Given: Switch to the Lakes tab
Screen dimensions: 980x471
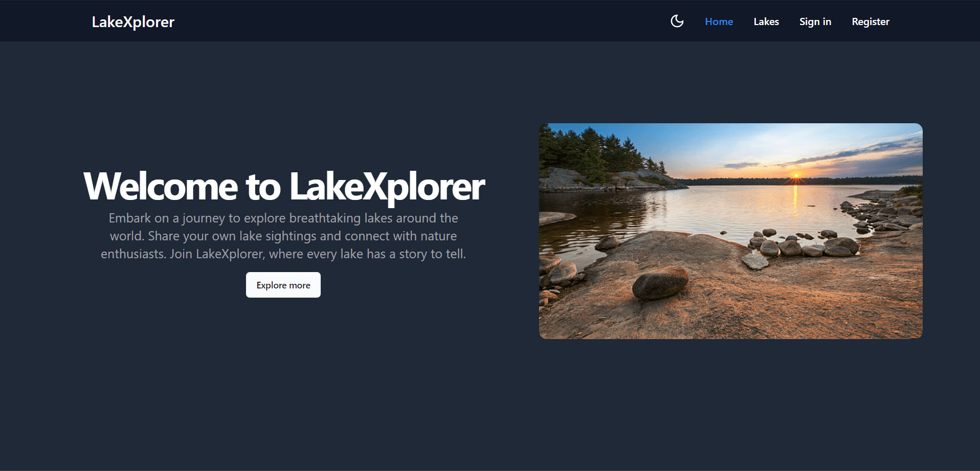Looking at the screenshot, I should (766, 21).
